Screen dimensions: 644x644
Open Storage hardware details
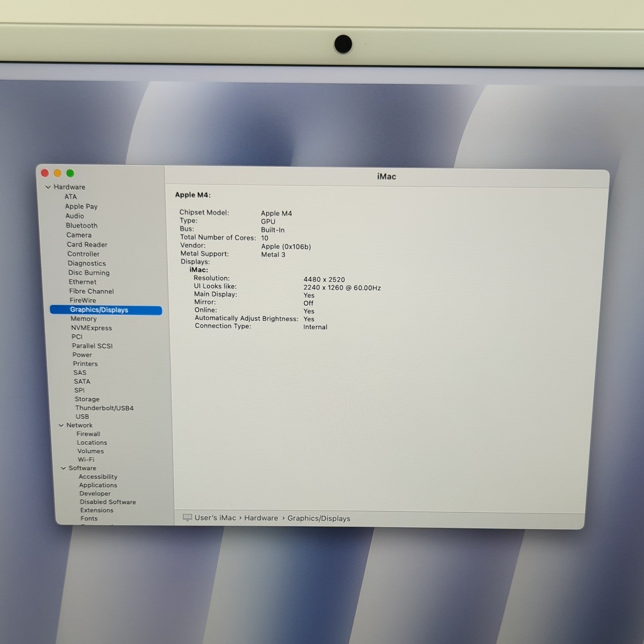point(87,399)
